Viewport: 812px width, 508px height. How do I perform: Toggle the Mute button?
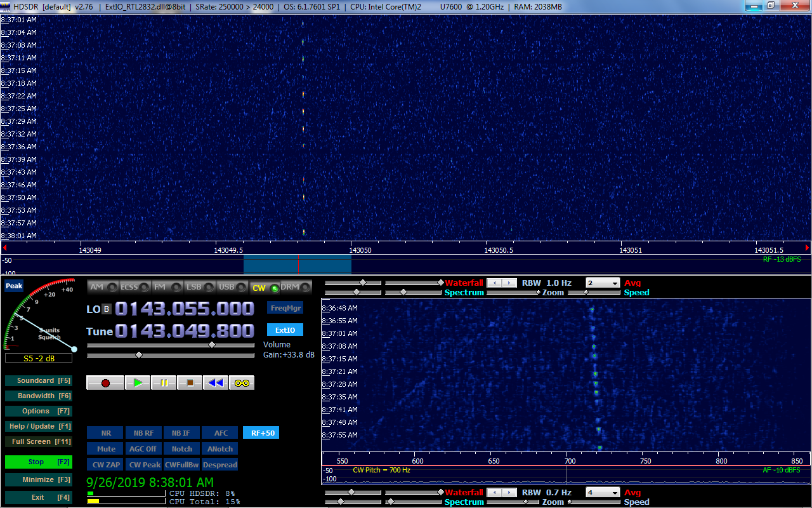pyautogui.click(x=105, y=449)
